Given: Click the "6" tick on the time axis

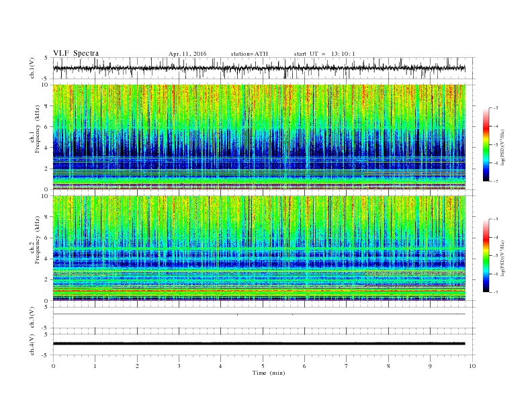Looking at the screenshot, I should click(x=304, y=366).
